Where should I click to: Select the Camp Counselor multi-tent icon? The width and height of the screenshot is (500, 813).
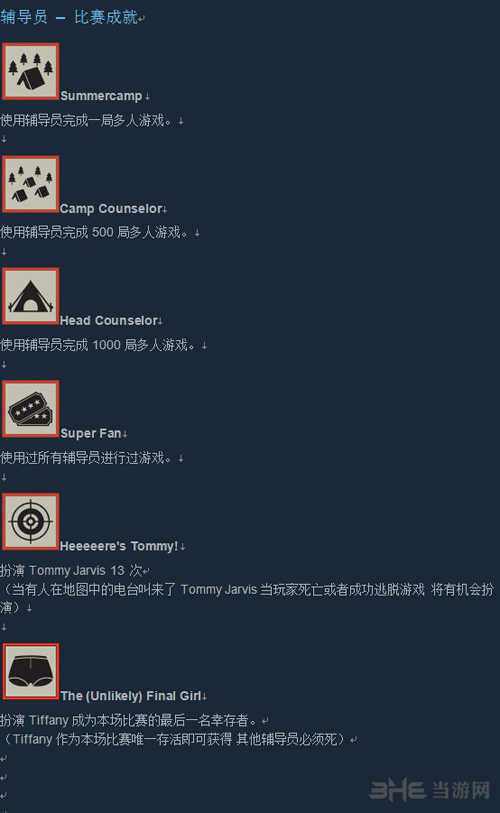[30, 184]
